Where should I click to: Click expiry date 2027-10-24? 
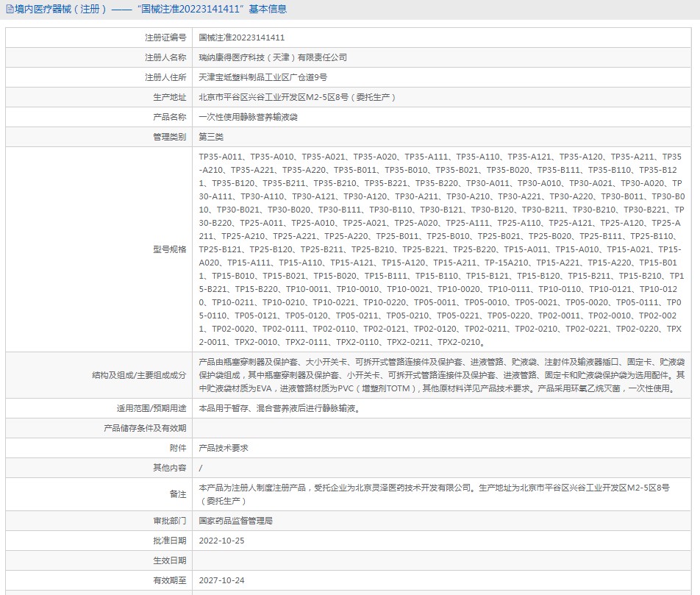pos(221,580)
